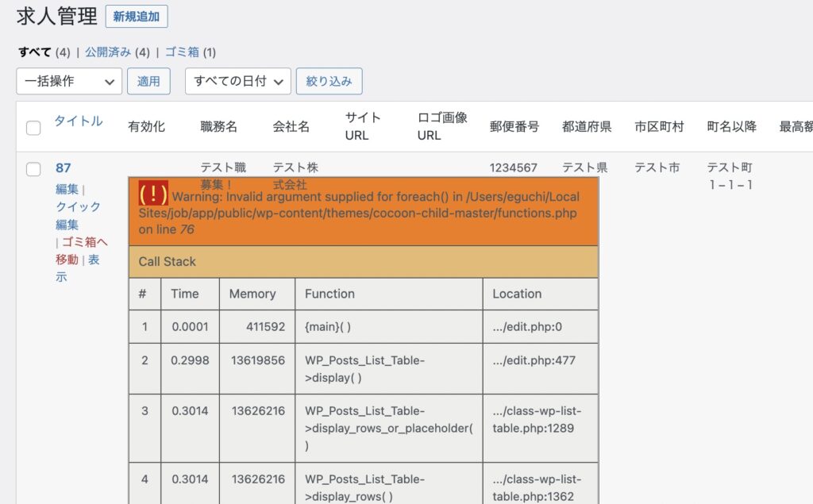Click the 適用 apply button
Screen dimensions: 813x504
pos(148,81)
